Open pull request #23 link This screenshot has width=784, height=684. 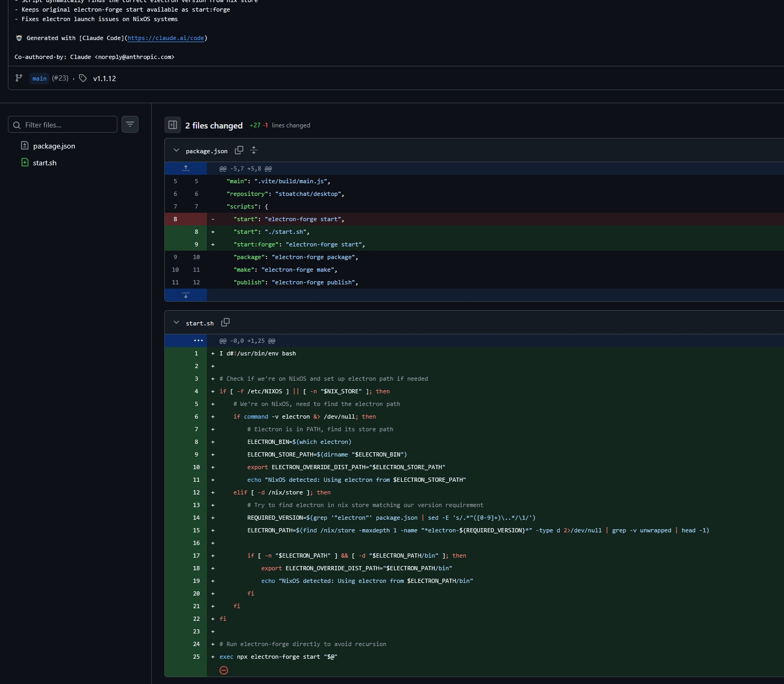(x=60, y=78)
